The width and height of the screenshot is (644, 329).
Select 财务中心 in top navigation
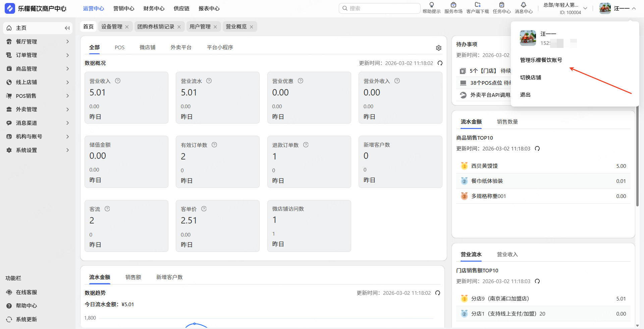[x=154, y=9]
